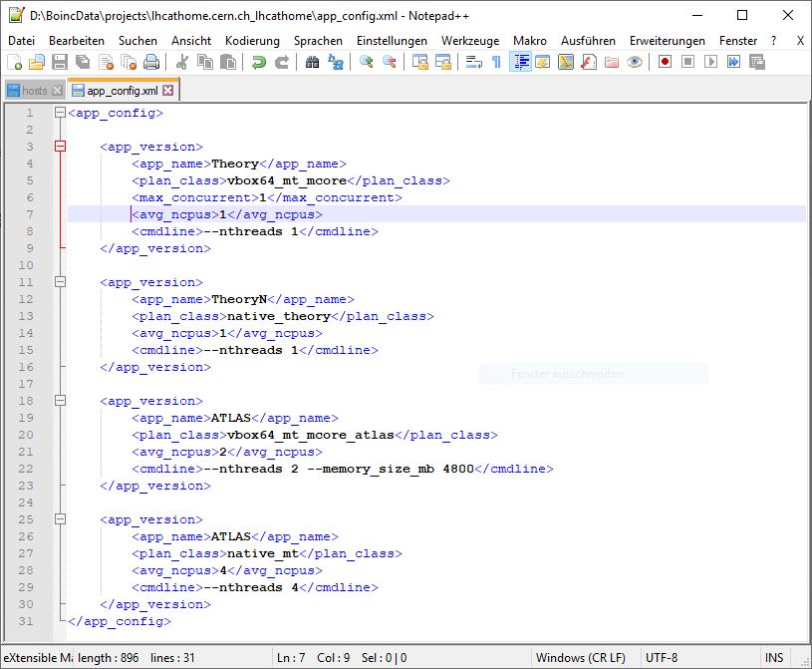812x669 pixels.
Task: Click the user-defined language icon
Action: coord(543,62)
